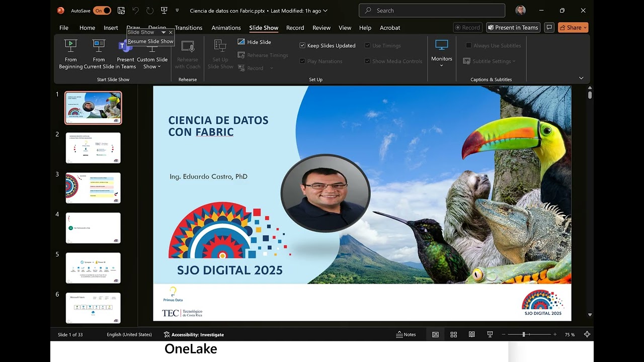Toggle AutoSave switch off
Viewport: 644px width, 362px height.
pyautogui.click(x=102, y=11)
